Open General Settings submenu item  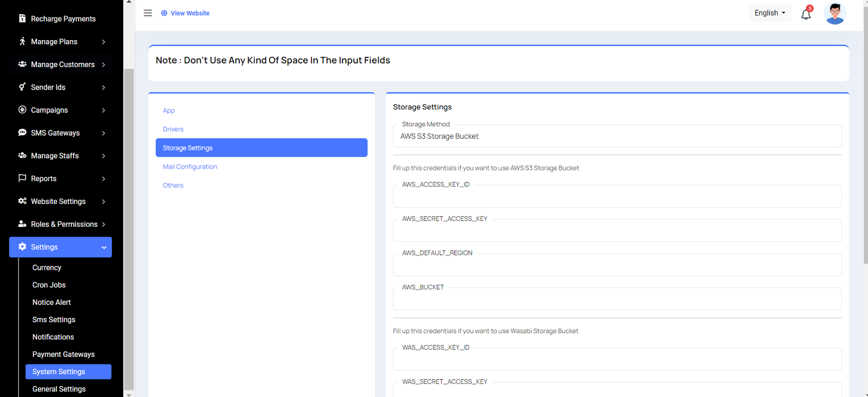59,389
